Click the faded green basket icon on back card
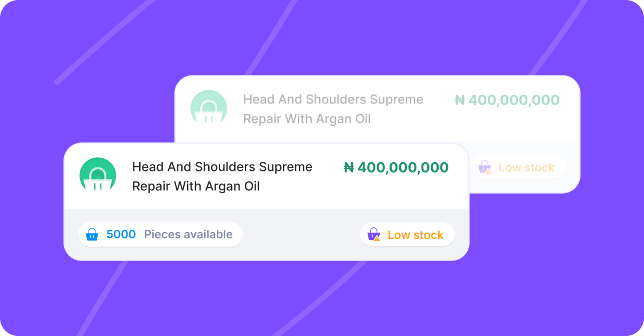This screenshot has height=336, width=644. tap(209, 107)
